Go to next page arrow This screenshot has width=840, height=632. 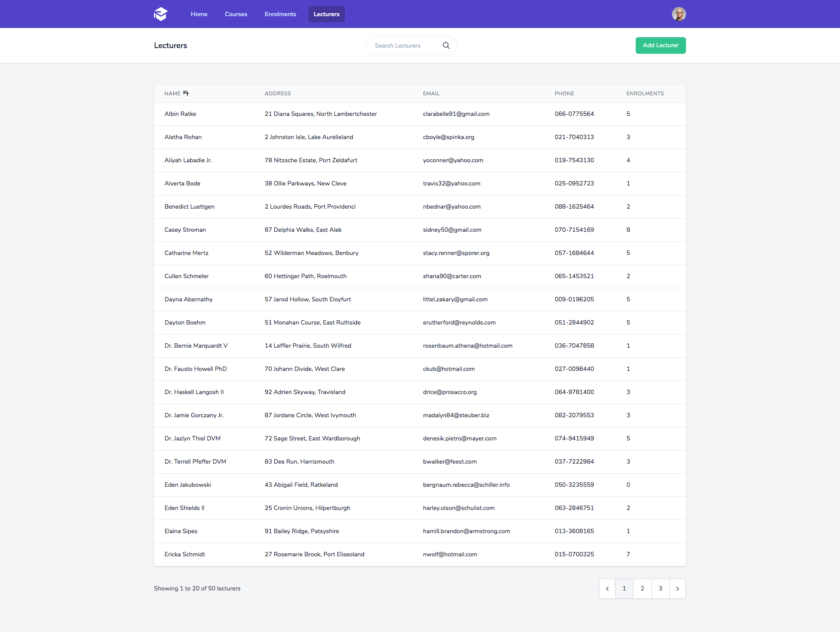[x=678, y=589]
